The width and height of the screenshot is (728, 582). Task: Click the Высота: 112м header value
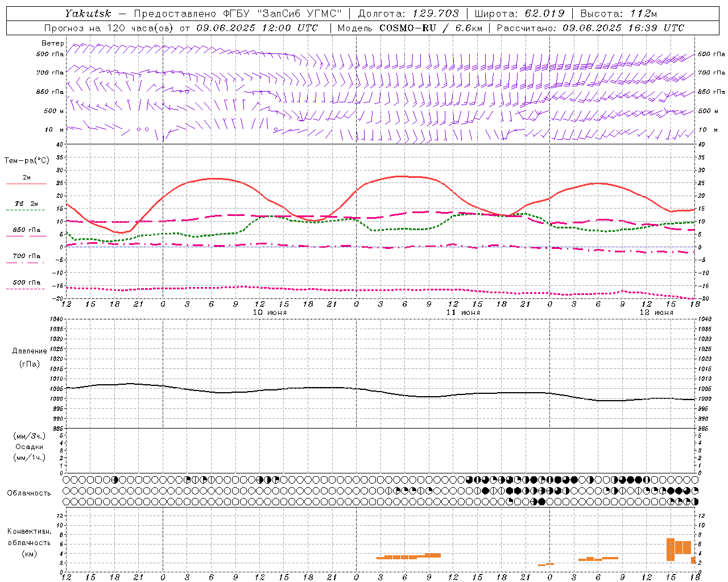pos(619,14)
